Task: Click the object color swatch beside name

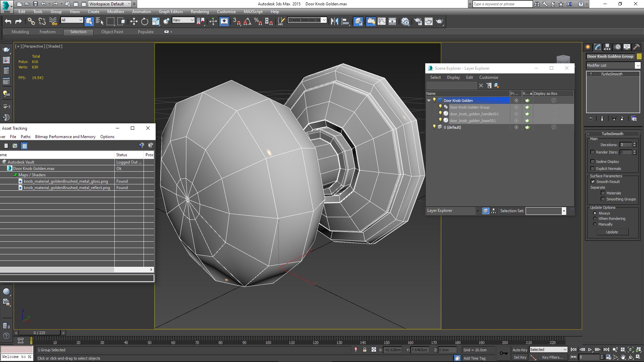Action: [639, 56]
